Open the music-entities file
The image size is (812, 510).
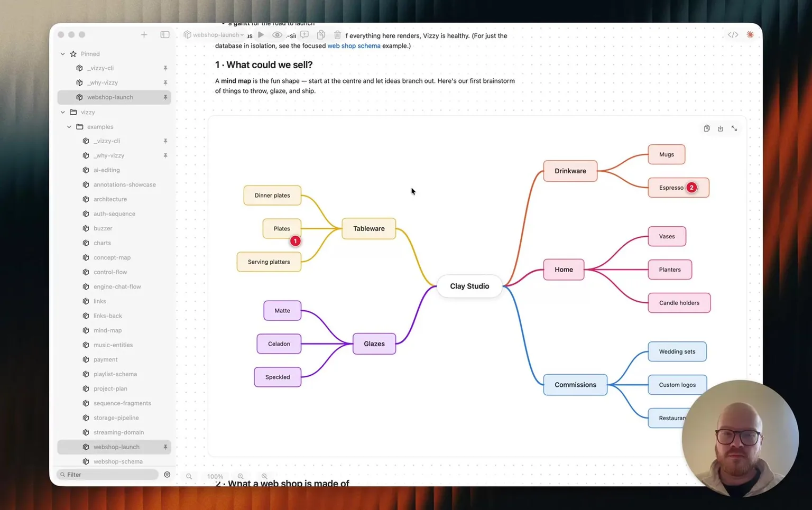[113, 345]
